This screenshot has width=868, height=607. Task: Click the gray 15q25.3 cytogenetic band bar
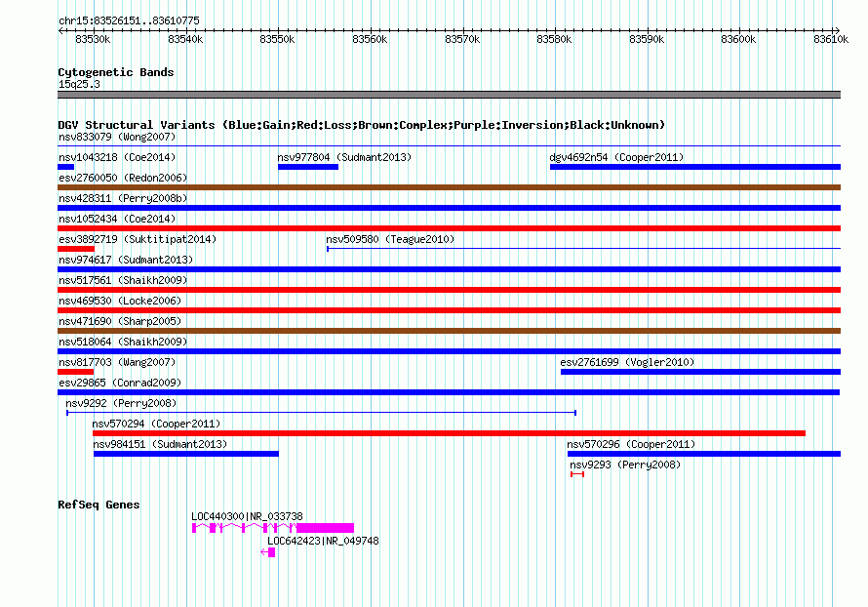[x=449, y=95]
